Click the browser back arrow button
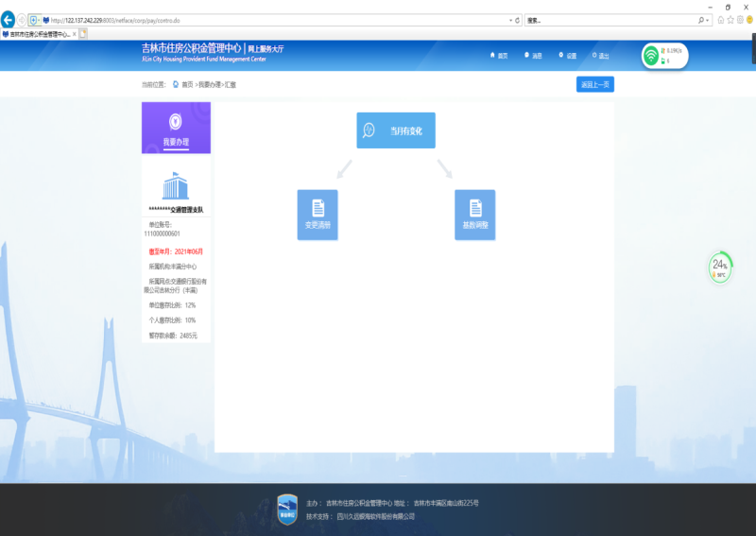This screenshot has width=756, height=536. click(x=9, y=19)
